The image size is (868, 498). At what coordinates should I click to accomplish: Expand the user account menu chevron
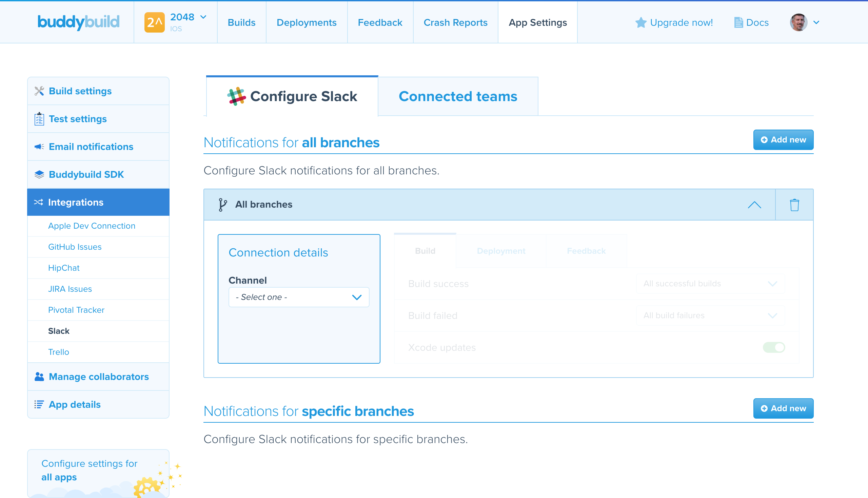(816, 23)
